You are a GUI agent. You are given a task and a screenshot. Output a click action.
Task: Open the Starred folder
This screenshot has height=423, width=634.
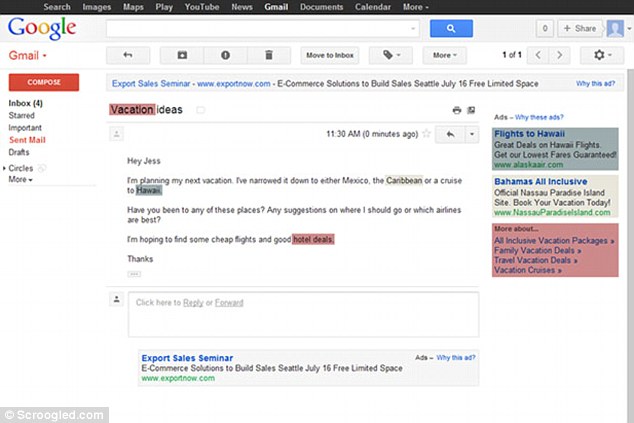[x=21, y=115]
